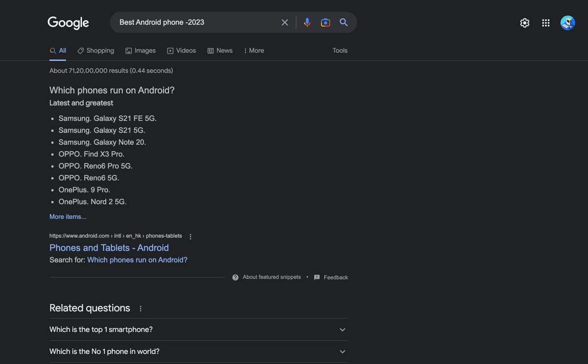Screen dimensions: 588x364
Task: Open the search Tools options
Action: [340, 50]
